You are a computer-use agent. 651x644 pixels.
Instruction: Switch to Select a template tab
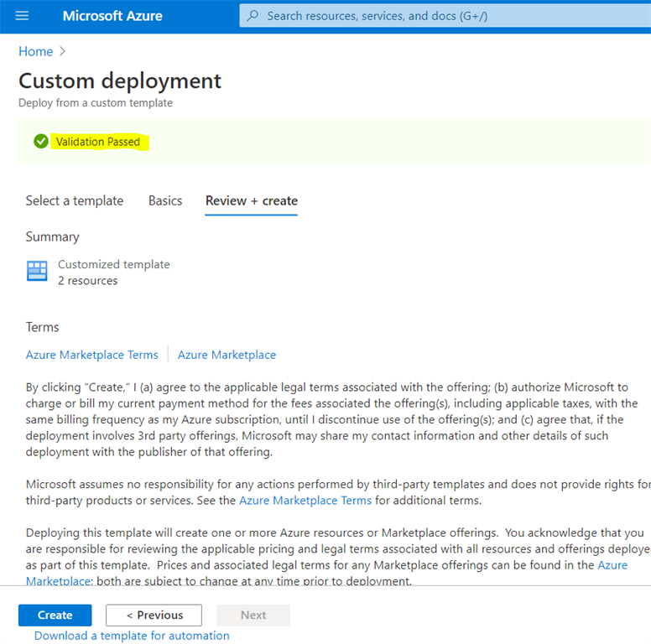(x=75, y=201)
